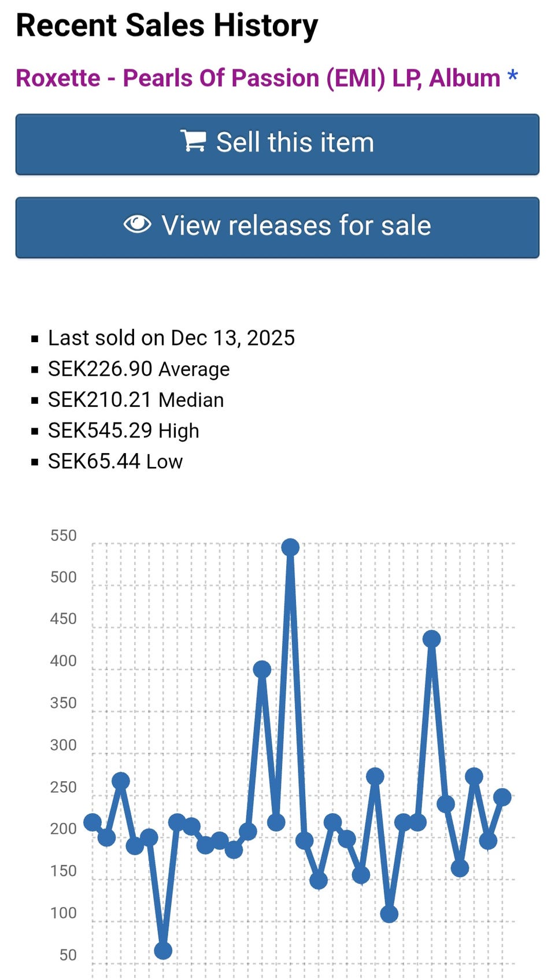
Task: Select the Last sold on Dec 13 line
Action: click(x=171, y=338)
